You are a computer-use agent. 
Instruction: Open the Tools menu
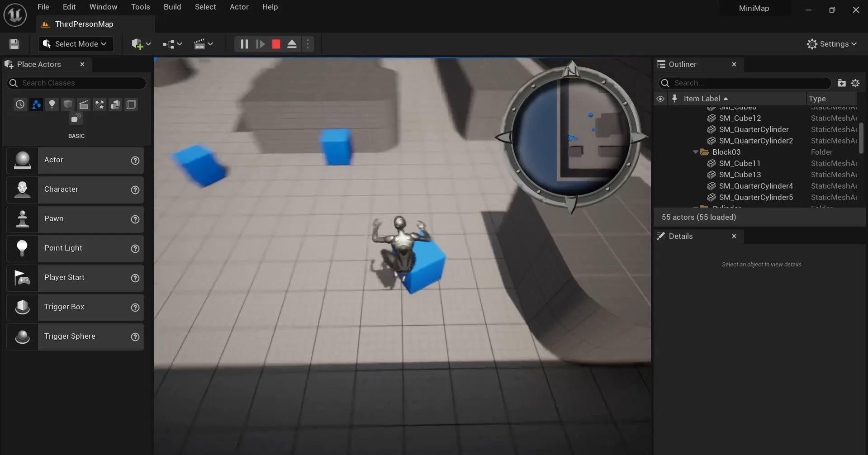tap(140, 7)
